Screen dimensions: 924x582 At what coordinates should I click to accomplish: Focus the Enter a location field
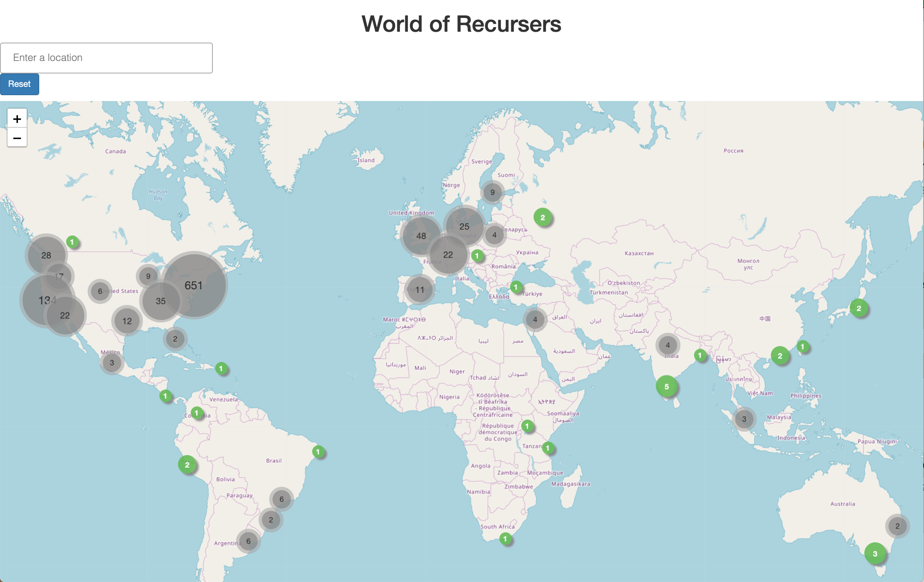106,58
